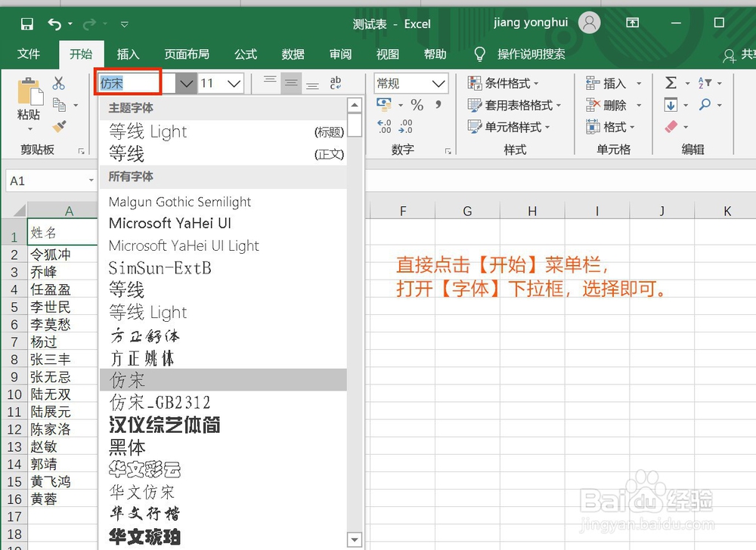
Task: Open the undo history dropdown arrow
Action: click(70, 23)
